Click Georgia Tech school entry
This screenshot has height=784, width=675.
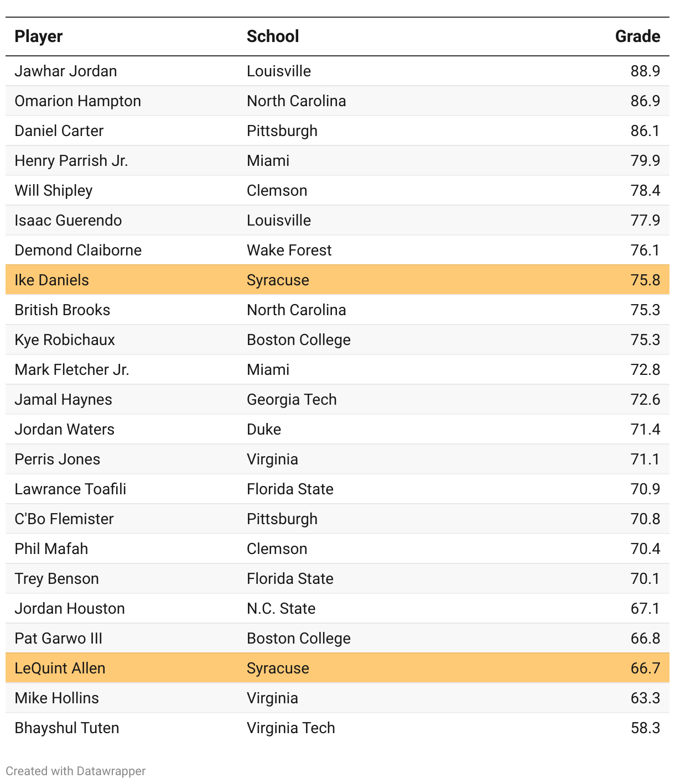[x=292, y=400]
